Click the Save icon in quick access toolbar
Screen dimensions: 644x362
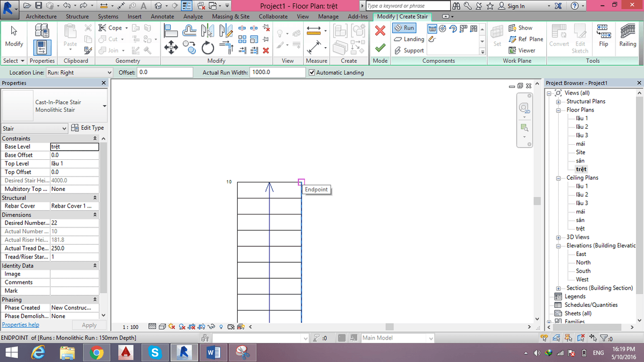[40, 6]
